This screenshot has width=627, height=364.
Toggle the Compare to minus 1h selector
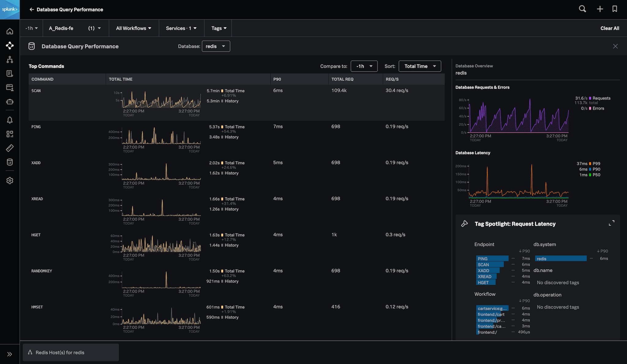tap(363, 66)
